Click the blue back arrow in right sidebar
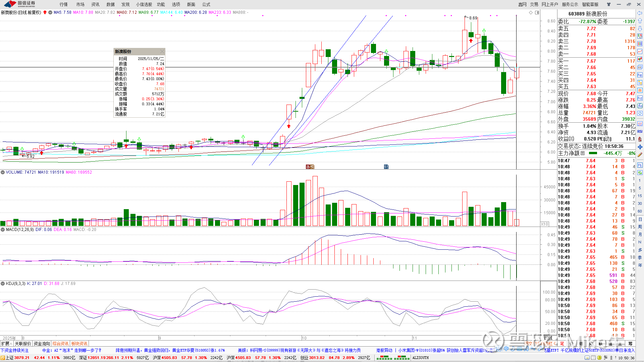The width and height of the screenshot is (644, 362). tap(640, 13)
